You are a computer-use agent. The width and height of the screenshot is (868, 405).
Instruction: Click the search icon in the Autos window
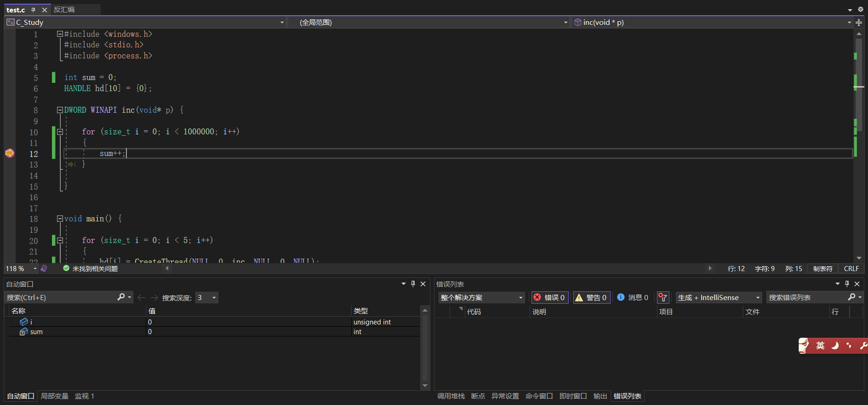point(121,297)
